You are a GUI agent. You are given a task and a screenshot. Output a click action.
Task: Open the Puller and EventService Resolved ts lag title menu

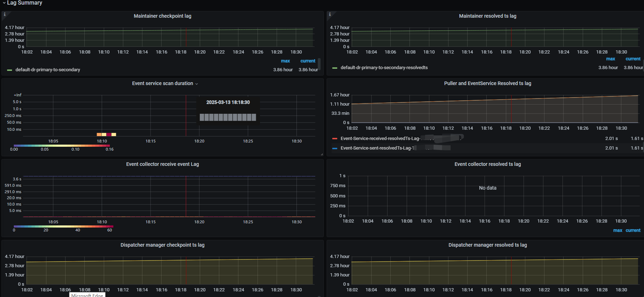coord(487,83)
